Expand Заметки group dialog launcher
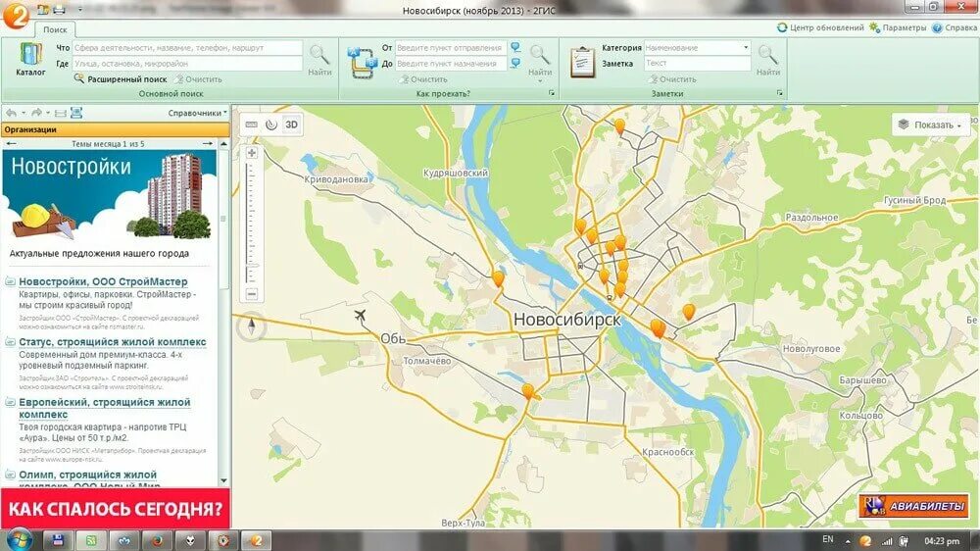The height and width of the screenshot is (551, 980). pyautogui.click(x=779, y=92)
